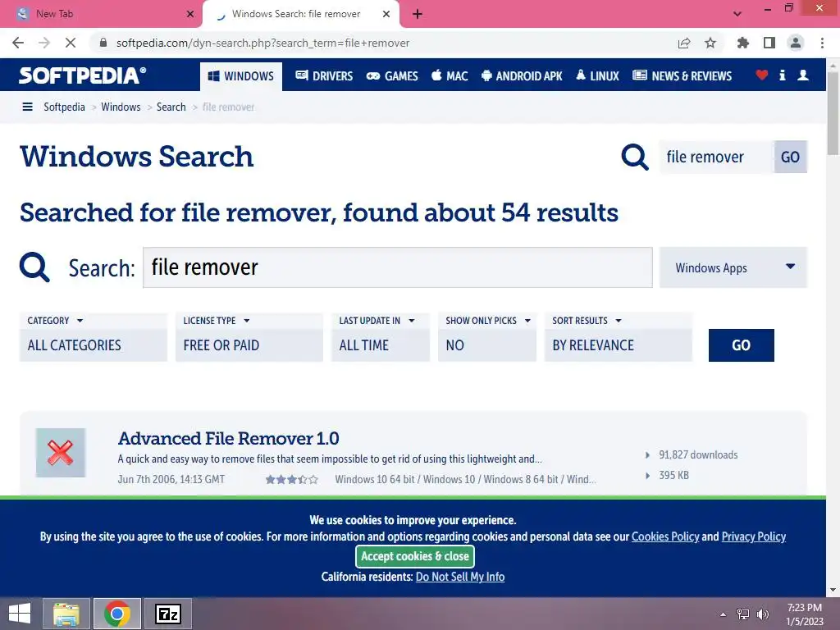This screenshot has width=840, height=630.
Task: Open the Chrome extensions puzzle icon
Action: point(743,43)
